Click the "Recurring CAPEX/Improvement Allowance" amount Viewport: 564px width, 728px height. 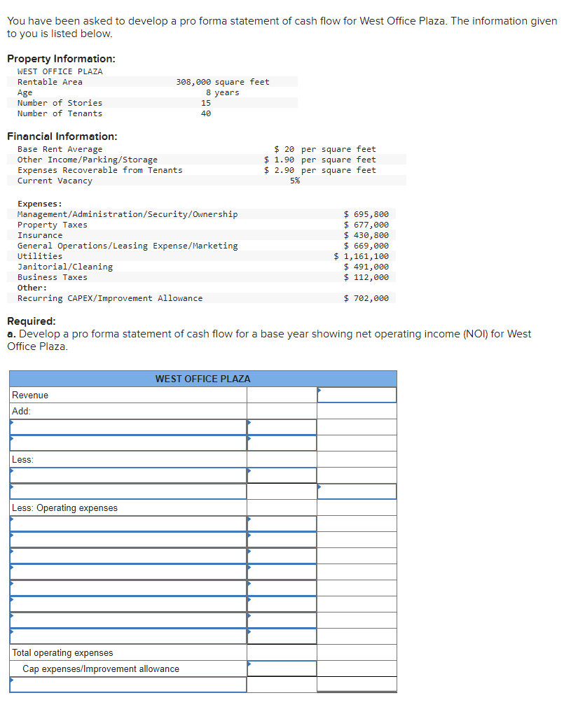(x=368, y=297)
